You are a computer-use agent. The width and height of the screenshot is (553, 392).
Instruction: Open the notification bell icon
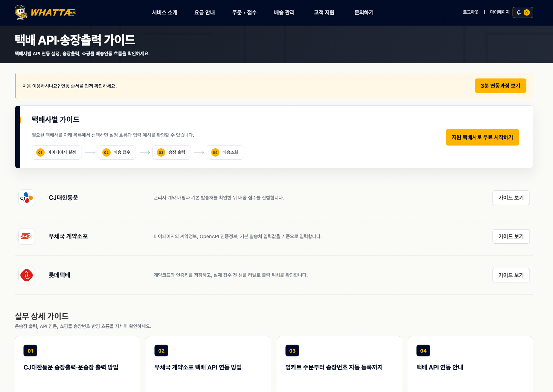[519, 12]
